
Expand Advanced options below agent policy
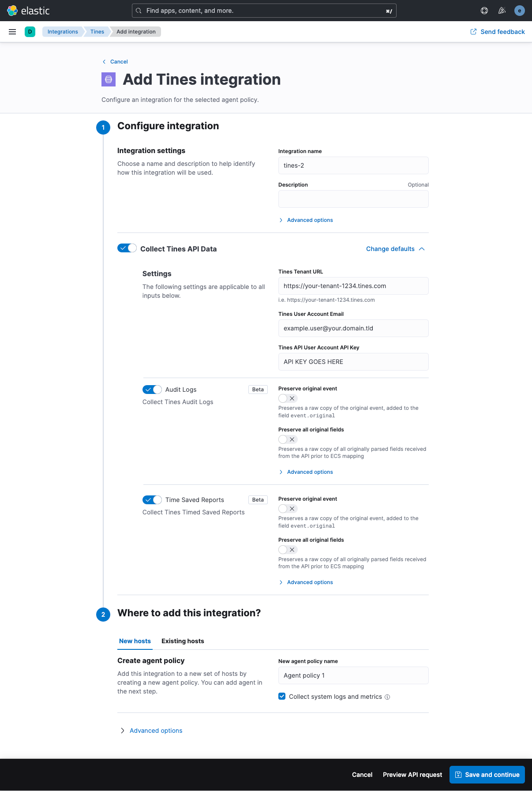[156, 731]
